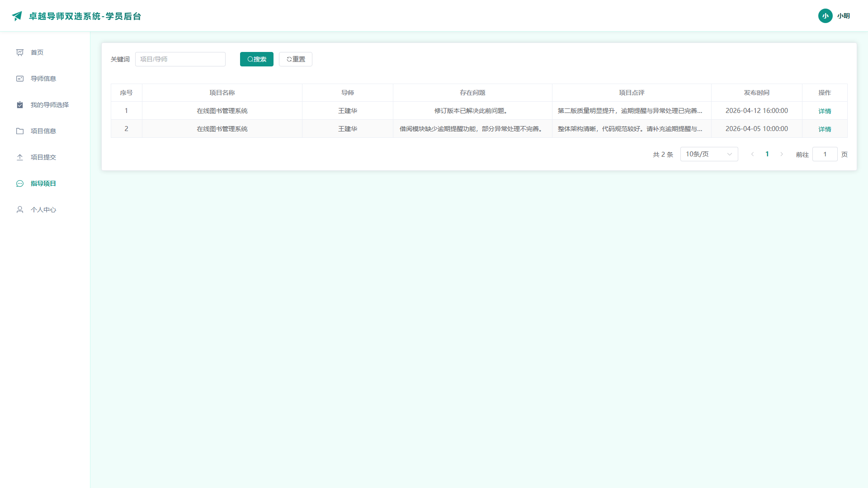Screen dimensions: 868x488
Task: Click the 指导项目 chat bubble icon
Action: point(20,183)
